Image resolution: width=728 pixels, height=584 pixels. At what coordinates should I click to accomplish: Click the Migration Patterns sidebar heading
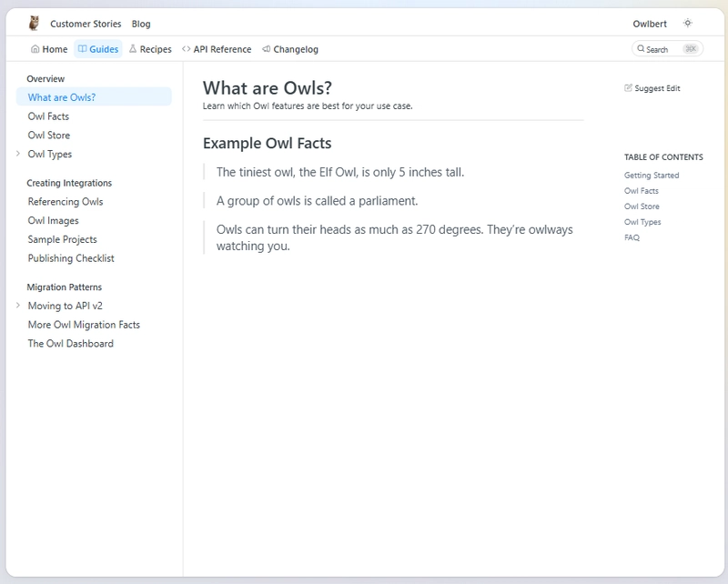64,287
